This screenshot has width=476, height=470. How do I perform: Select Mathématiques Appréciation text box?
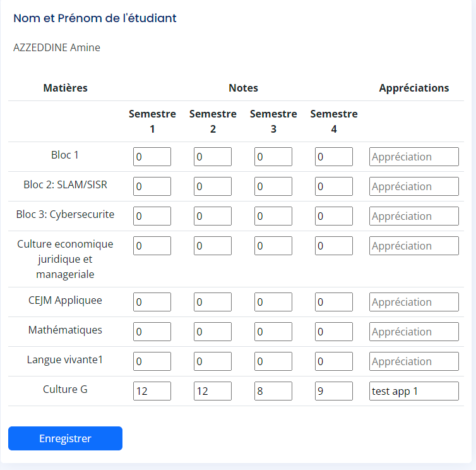click(414, 332)
